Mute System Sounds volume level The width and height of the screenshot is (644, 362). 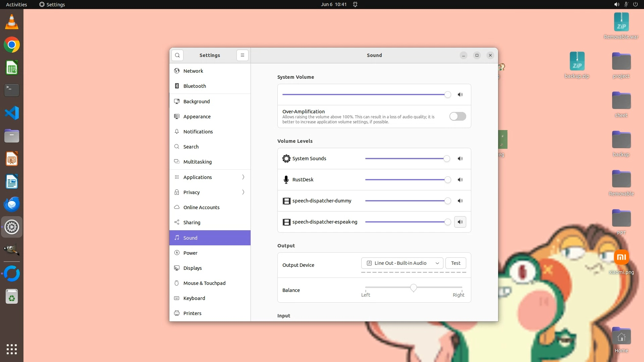pyautogui.click(x=460, y=159)
